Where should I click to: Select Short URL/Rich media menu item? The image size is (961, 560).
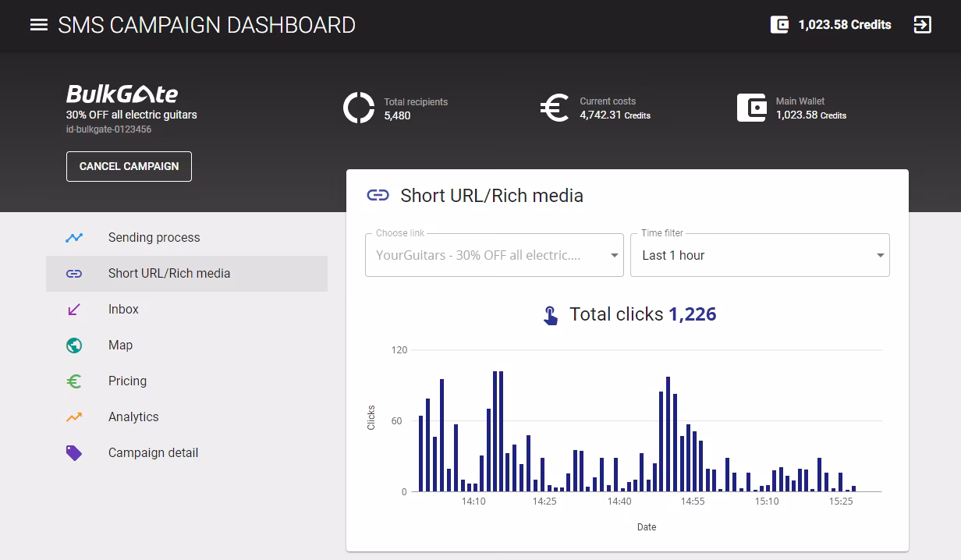tap(186, 274)
